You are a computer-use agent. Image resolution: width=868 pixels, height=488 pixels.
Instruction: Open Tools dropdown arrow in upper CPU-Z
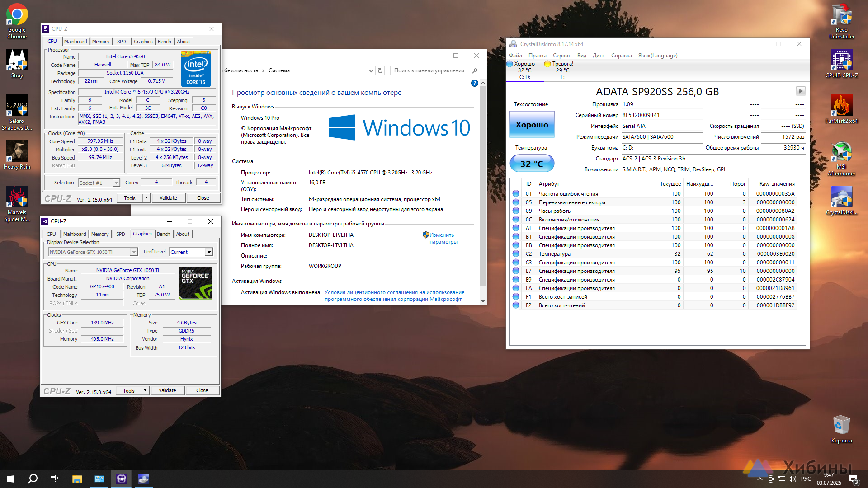[146, 198]
